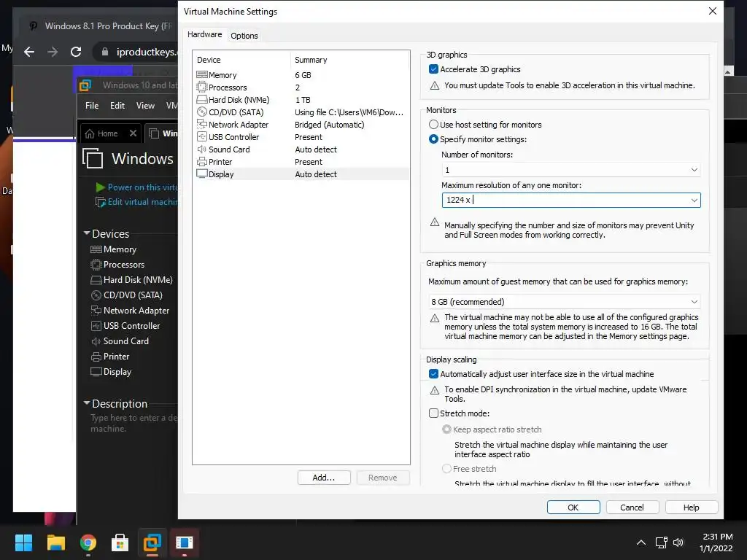Click Edit virtual machine settings icon
This screenshot has width=747, height=560.
tap(101, 203)
